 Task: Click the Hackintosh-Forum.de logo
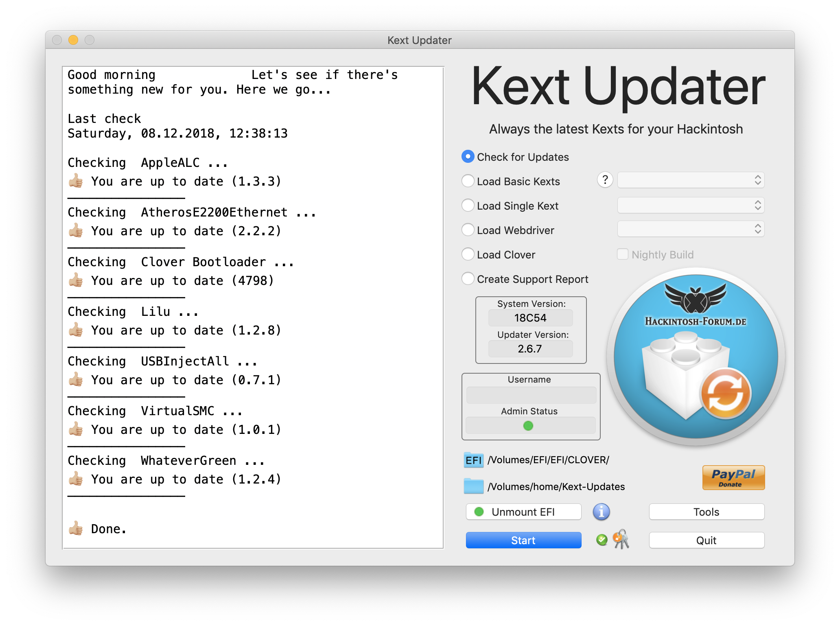696,357
